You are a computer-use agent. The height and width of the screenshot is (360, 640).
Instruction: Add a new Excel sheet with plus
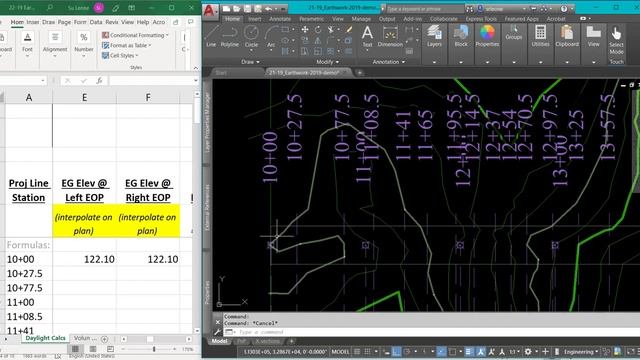coord(104,339)
